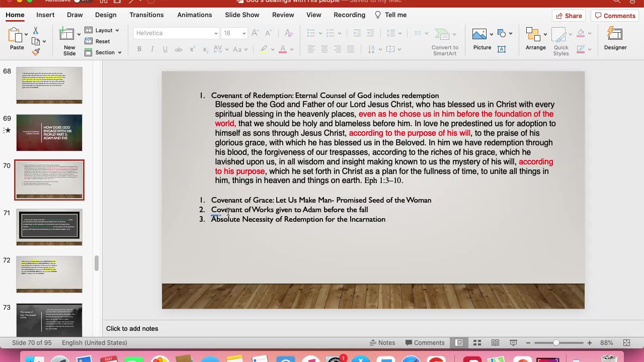Open the Animations tab
Viewport: 644px width, 362px height.
[195, 15]
